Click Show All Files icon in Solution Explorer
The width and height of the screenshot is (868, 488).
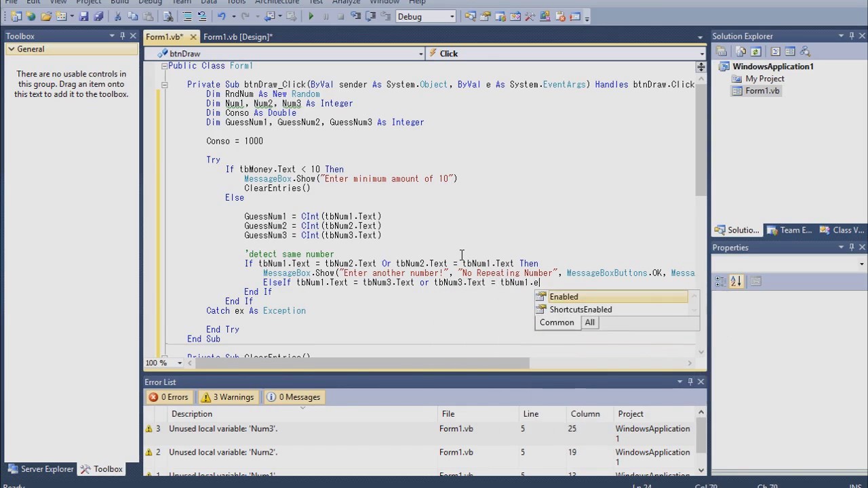click(x=741, y=52)
